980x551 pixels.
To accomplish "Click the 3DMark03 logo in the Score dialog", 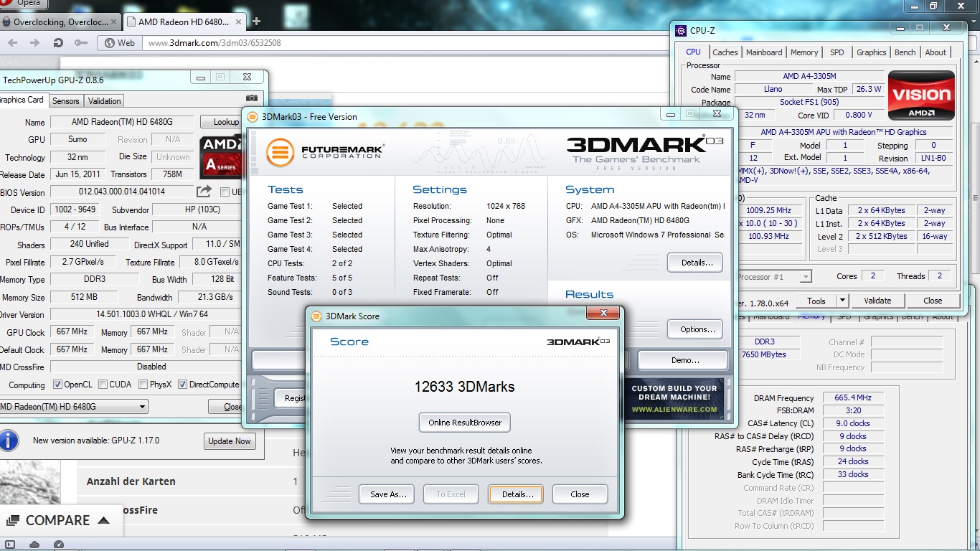I will [x=578, y=342].
